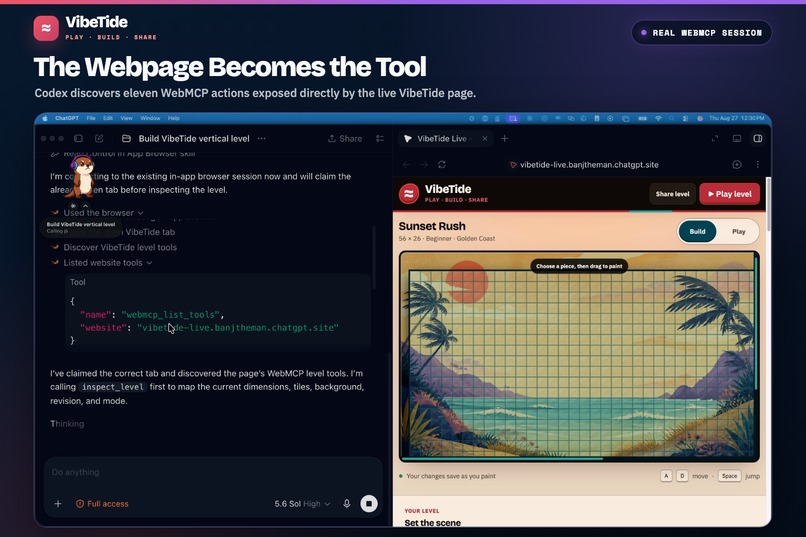Click the VibeTide wave logo in the webpage header
Screen dimensions: 806x537
(409, 194)
